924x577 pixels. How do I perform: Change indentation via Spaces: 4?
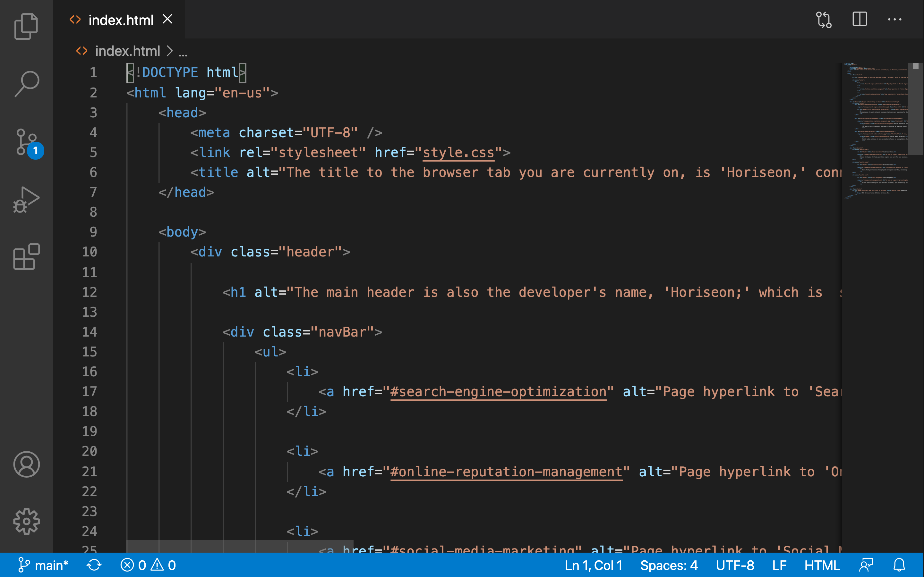(x=669, y=565)
